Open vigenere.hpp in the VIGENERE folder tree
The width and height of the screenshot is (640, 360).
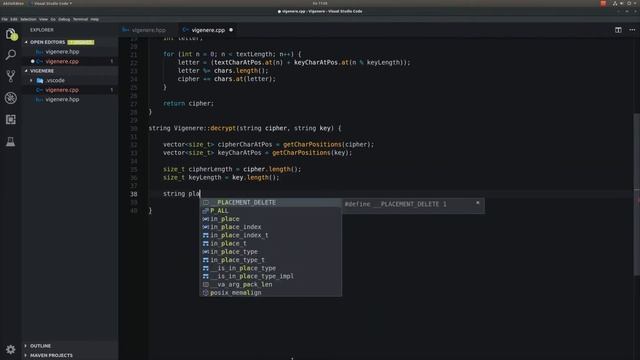click(70, 100)
